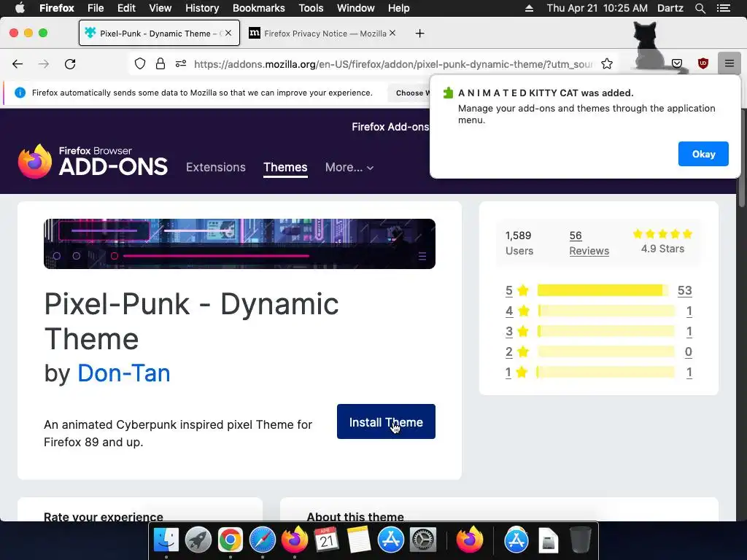Open the Themes section link

[x=285, y=167]
